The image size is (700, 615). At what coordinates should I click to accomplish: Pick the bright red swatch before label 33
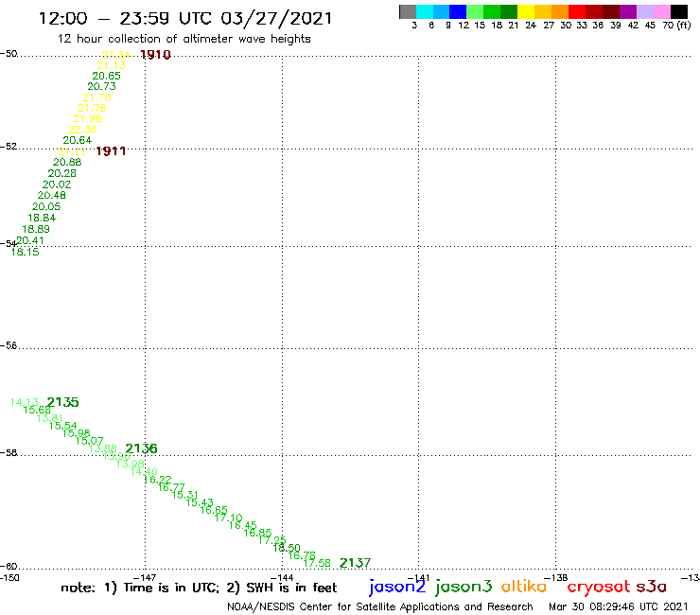click(x=577, y=12)
